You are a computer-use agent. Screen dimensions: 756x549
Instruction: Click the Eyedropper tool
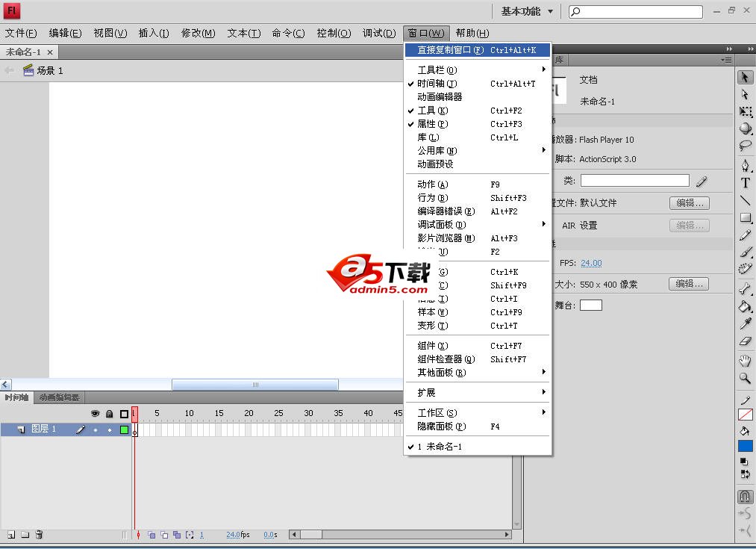745,323
